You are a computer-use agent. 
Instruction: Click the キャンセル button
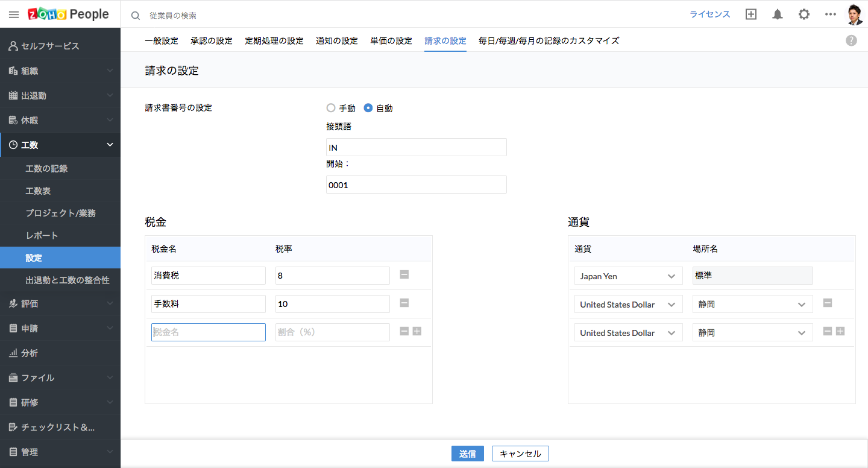coord(520,454)
